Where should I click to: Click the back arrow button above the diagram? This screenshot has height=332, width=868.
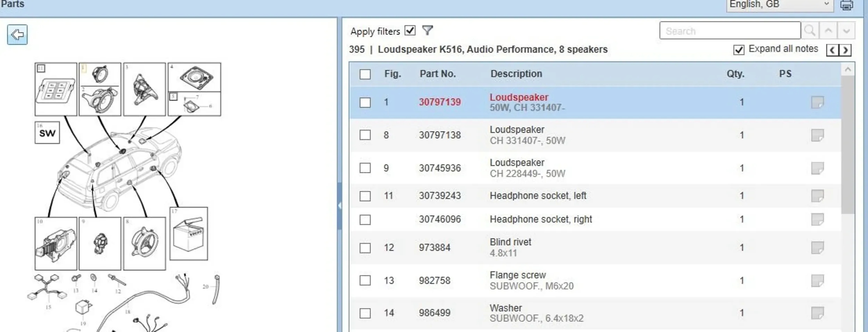(x=17, y=34)
